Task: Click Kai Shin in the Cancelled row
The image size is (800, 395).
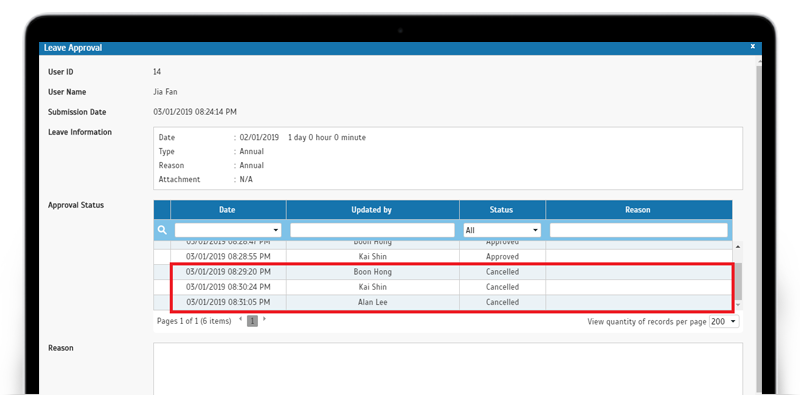Action: tap(372, 287)
